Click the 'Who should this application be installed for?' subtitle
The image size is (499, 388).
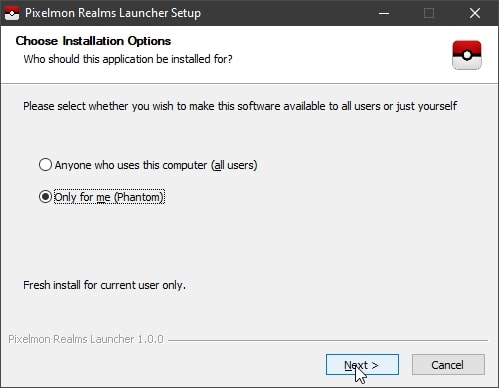(128, 59)
